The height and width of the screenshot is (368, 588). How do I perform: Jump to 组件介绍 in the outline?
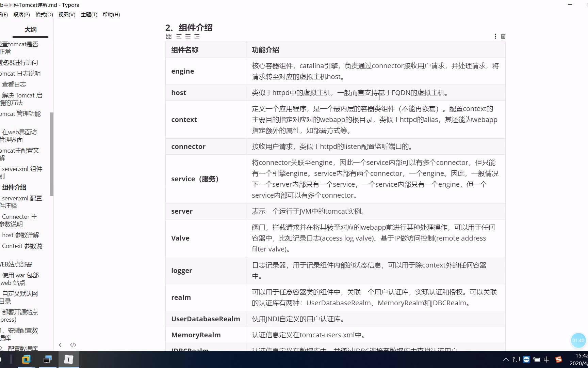point(14,187)
